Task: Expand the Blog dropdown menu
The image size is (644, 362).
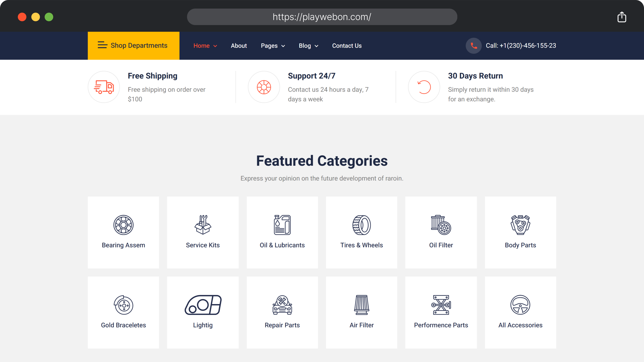Action: pyautogui.click(x=308, y=46)
